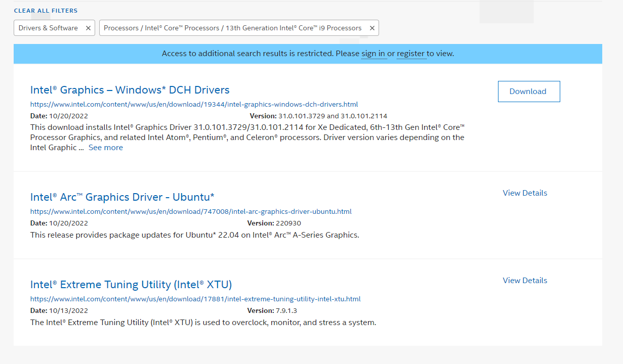The width and height of the screenshot is (623, 364).
Task: Open the intel-extreme-tuning-utility-intel-xtu.html URL
Action: pyautogui.click(x=195, y=299)
